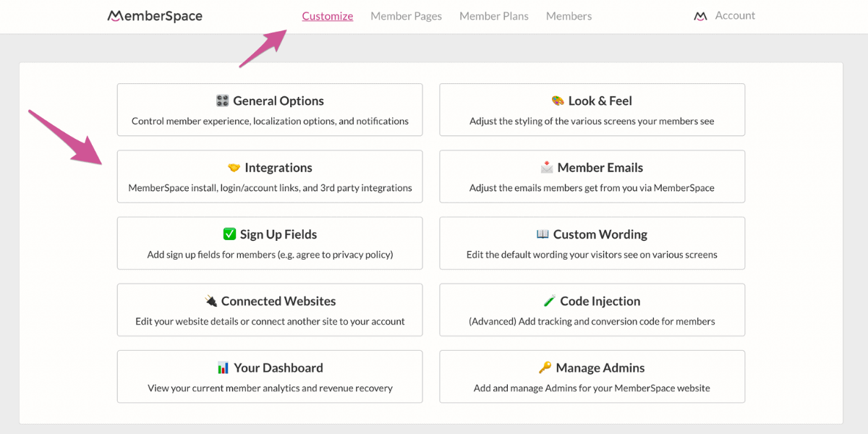Go to the Member Plans tab
This screenshot has width=868, height=434.
494,16
